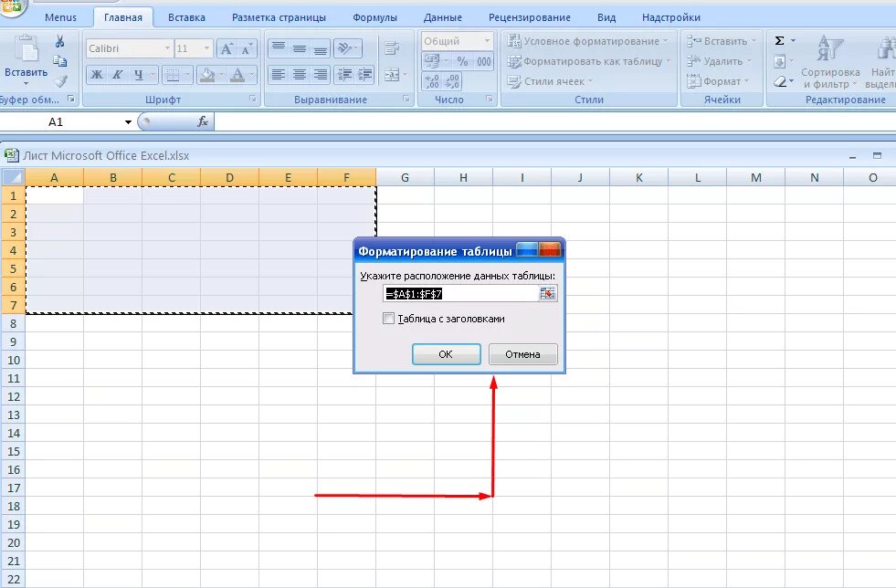Click the AutoSum sigma icon
Screen dimensions: 896x588
[779, 40]
